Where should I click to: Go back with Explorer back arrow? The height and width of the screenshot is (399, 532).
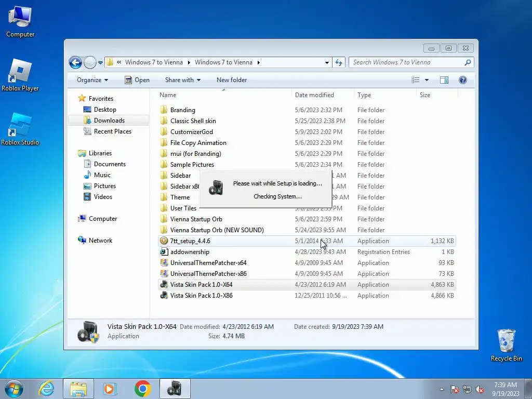tap(75, 62)
